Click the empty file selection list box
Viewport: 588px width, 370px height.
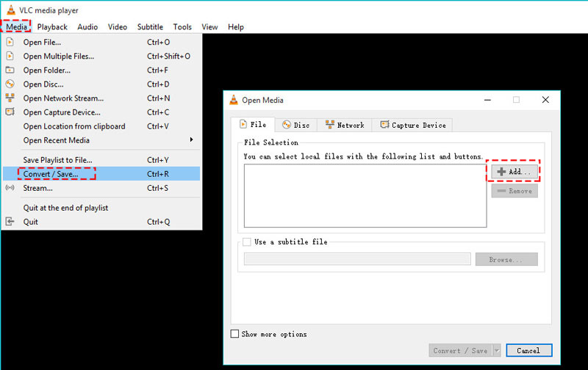365,195
